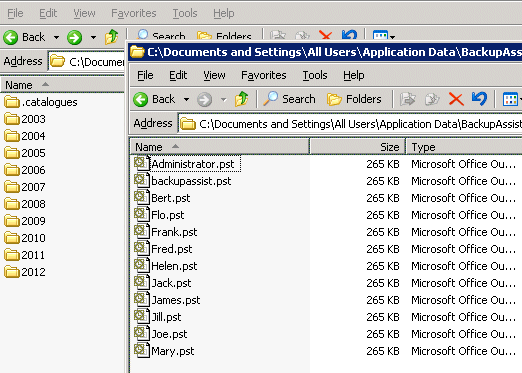The height and width of the screenshot is (373, 522).
Task: Open Favorites menu in background window
Action: 134,13
